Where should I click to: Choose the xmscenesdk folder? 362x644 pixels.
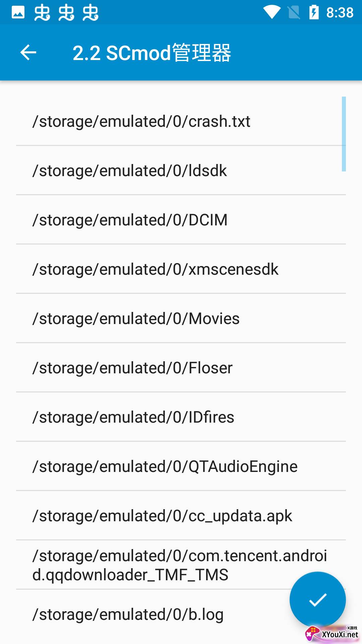coord(155,269)
